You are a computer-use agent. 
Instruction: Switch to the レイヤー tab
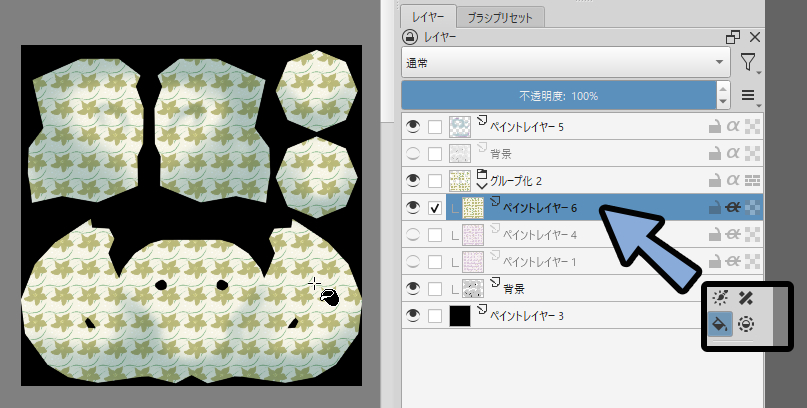coord(428,17)
